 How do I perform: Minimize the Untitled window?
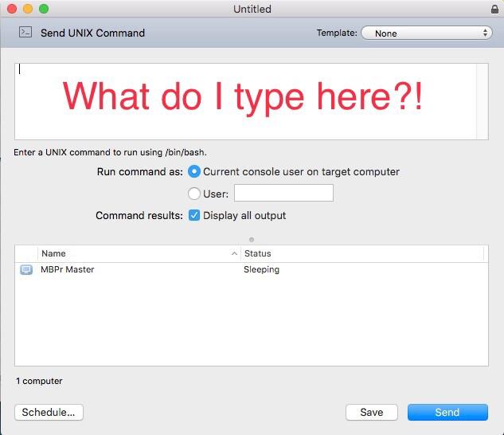click(28, 9)
